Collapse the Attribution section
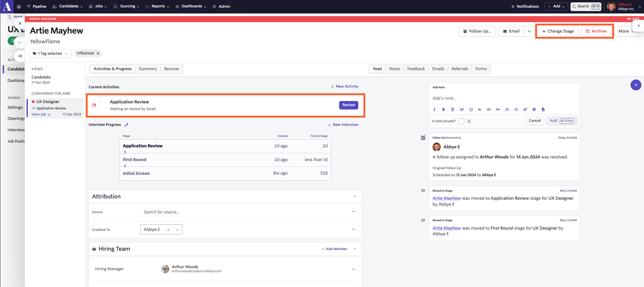 (x=355, y=197)
